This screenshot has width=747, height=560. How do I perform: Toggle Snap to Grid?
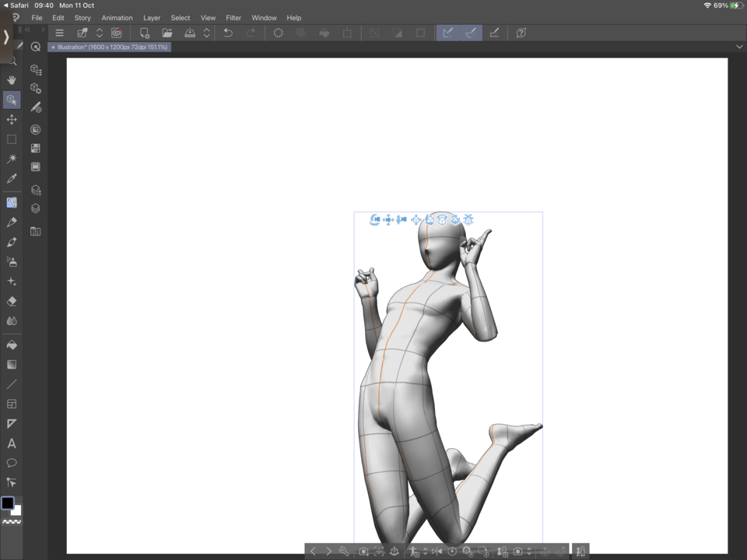click(495, 33)
